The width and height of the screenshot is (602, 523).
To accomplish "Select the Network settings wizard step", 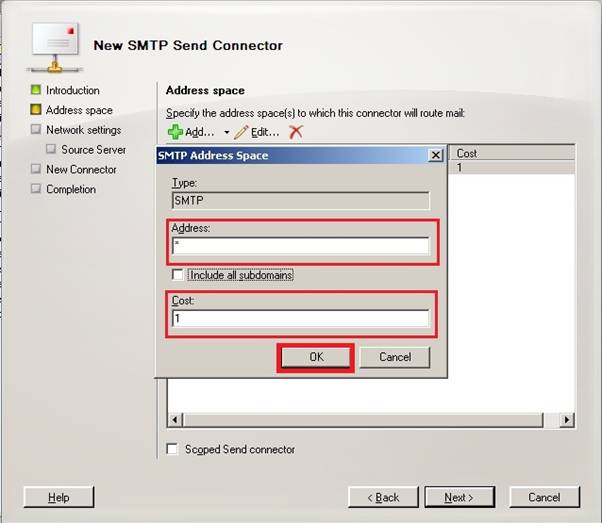I will click(x=83, y=130).
